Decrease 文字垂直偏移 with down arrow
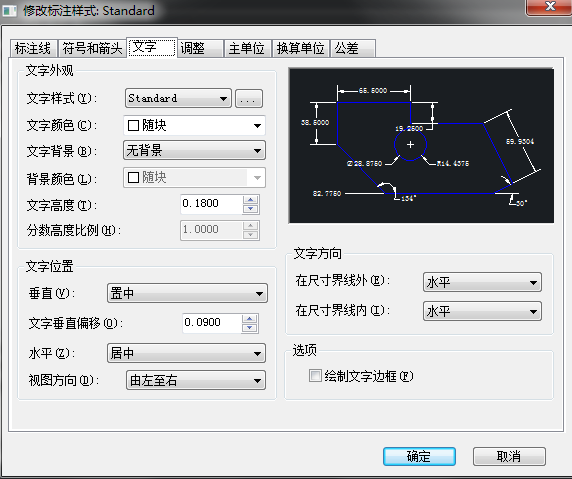 coord(250,328)
